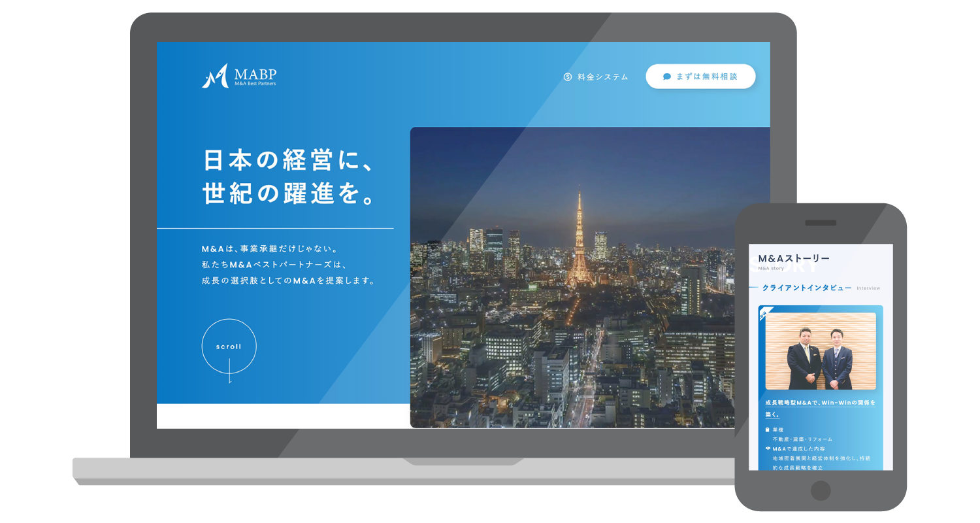Tap the two businessmen interview photo

point(821,352)
